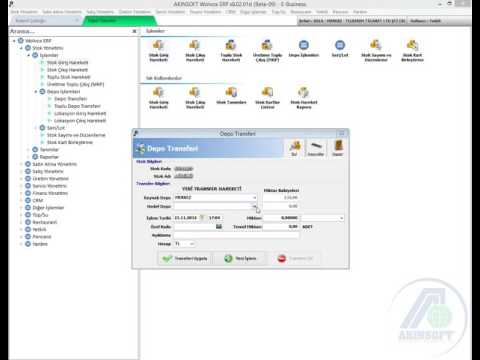The width and height of the screenshot is (480, 360).
Task: Open the lookup icon beside Özel Kodu field
Action: (x=219, y=227)
